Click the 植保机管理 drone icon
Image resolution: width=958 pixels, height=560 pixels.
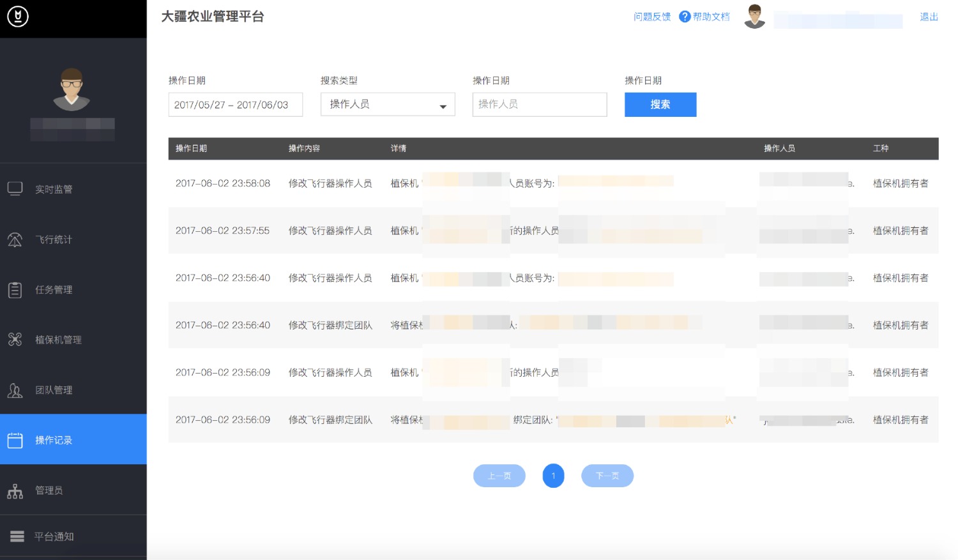click(15, 340)
